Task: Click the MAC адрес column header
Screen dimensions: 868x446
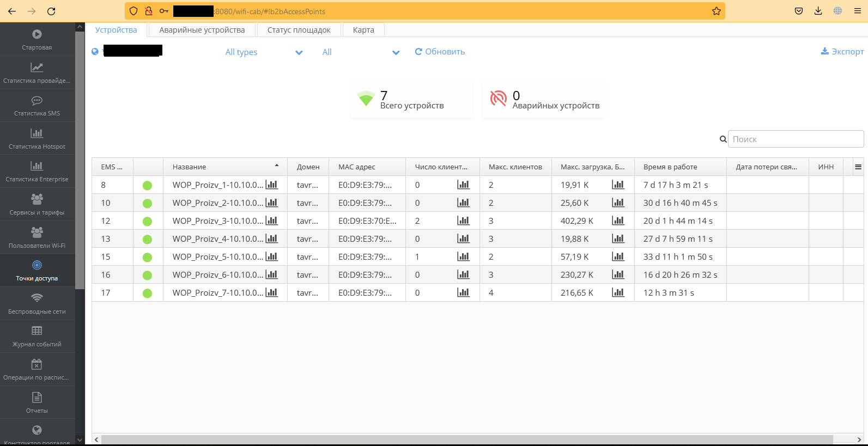Action: (x=367, y=167)
